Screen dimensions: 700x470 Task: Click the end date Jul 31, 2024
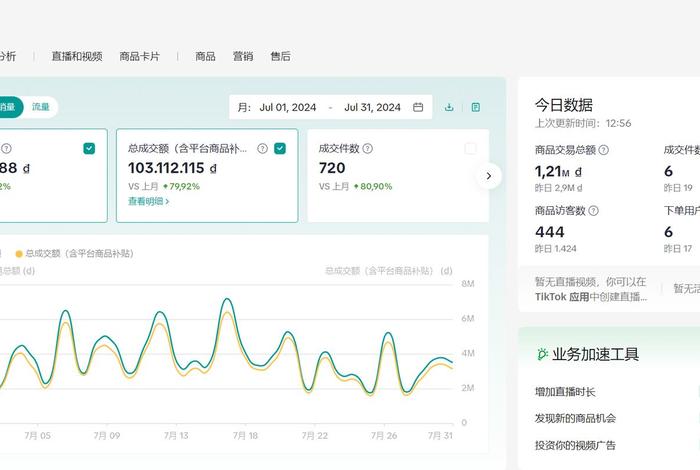click(372, 107)
